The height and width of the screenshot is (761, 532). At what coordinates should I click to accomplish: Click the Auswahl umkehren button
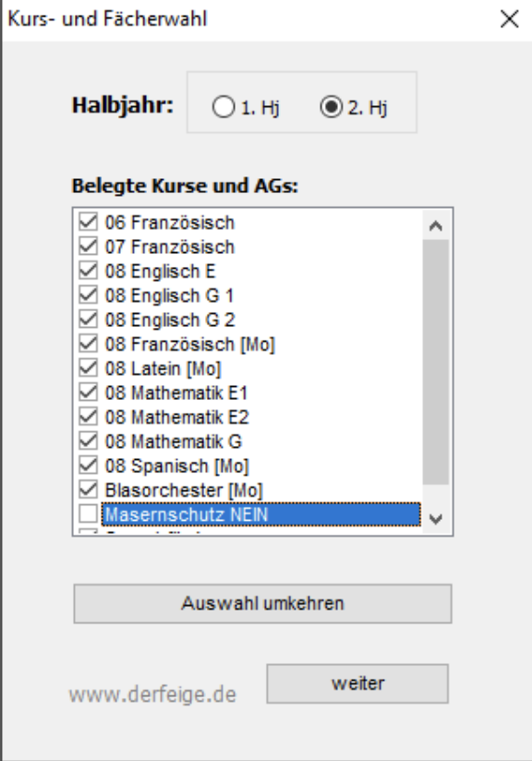click(262, 603)
